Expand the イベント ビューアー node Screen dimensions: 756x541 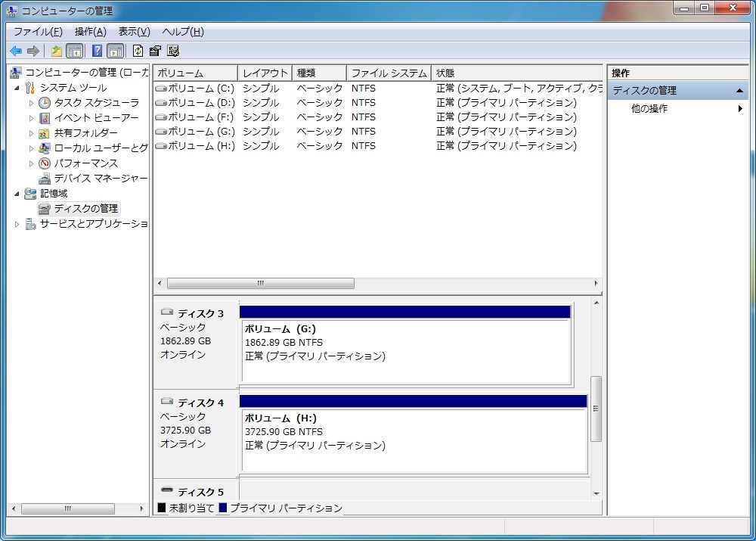(31, 118)
